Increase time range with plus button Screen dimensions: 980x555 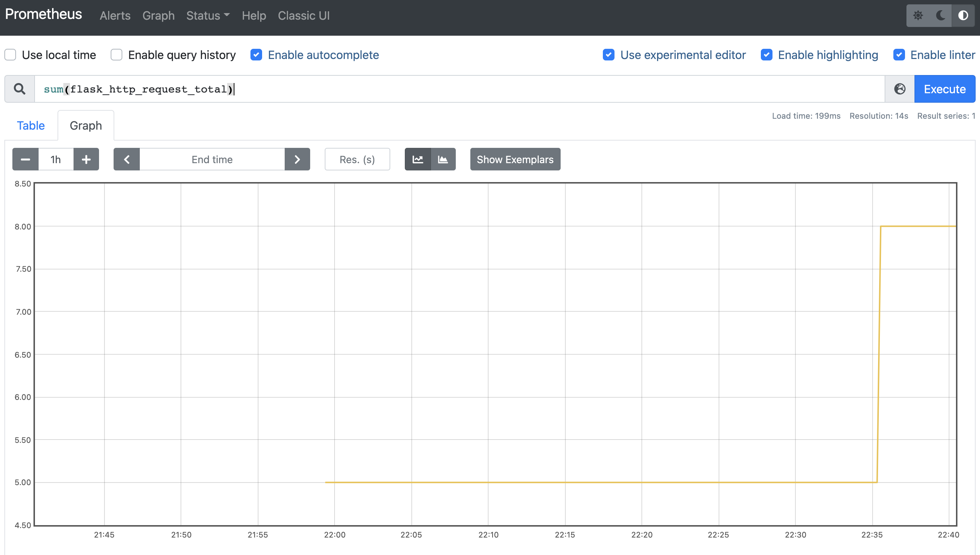(86, 159)
